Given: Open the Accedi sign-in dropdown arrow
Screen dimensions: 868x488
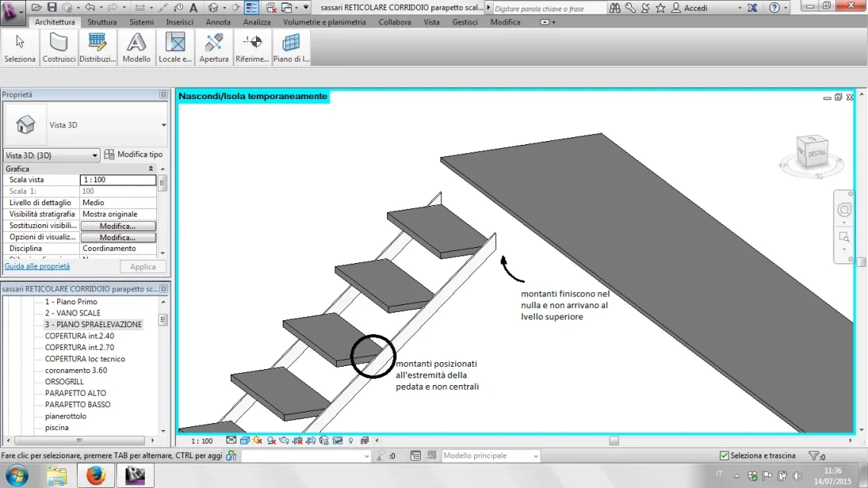Looking at the screenshot, I should tap(739, 8).
